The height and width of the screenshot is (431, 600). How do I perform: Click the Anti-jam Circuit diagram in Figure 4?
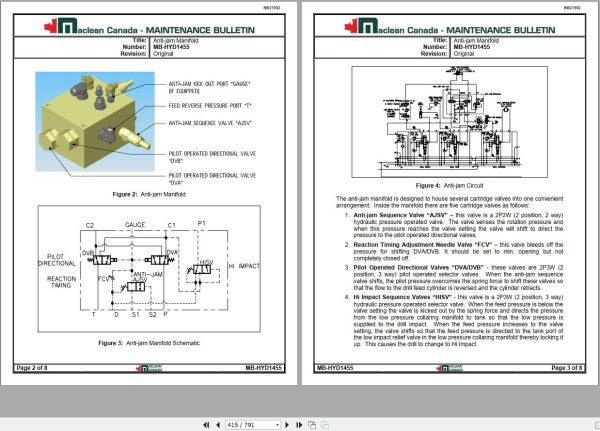pyautogui.click(x=450, y=122)
